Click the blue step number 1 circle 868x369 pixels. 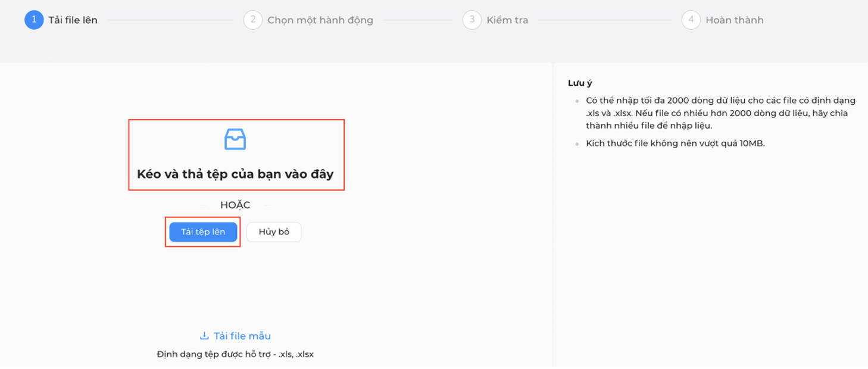point(34,20)
